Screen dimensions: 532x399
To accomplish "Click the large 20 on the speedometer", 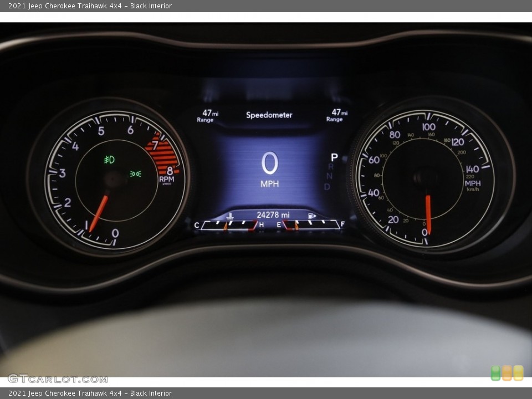I will pyautogui.click(x=393, y=219).
